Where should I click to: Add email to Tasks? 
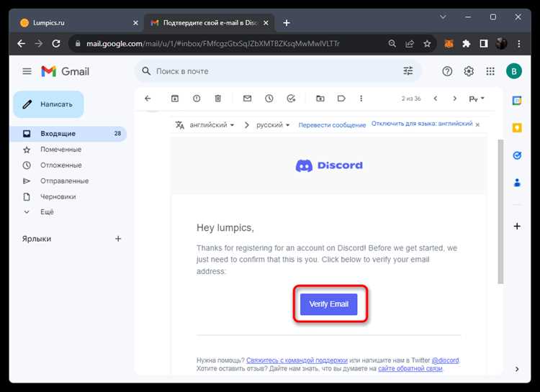point(291,99)
